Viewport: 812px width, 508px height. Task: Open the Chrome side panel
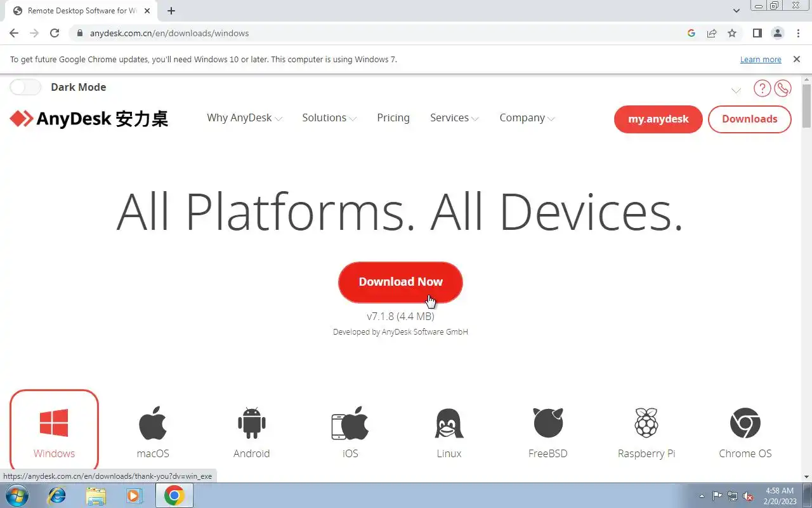[x=757, y=33]
